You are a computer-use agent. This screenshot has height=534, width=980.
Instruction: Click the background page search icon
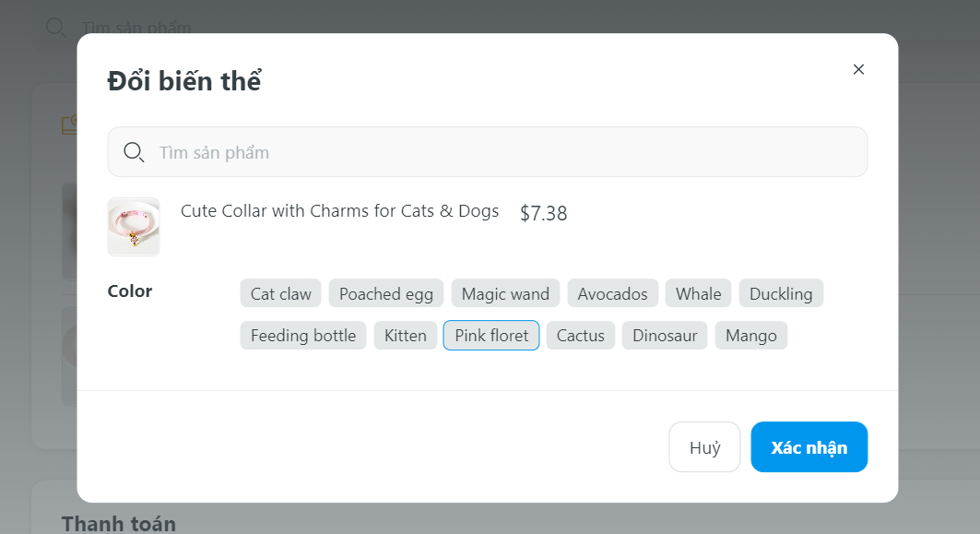[x=55, y=27]
